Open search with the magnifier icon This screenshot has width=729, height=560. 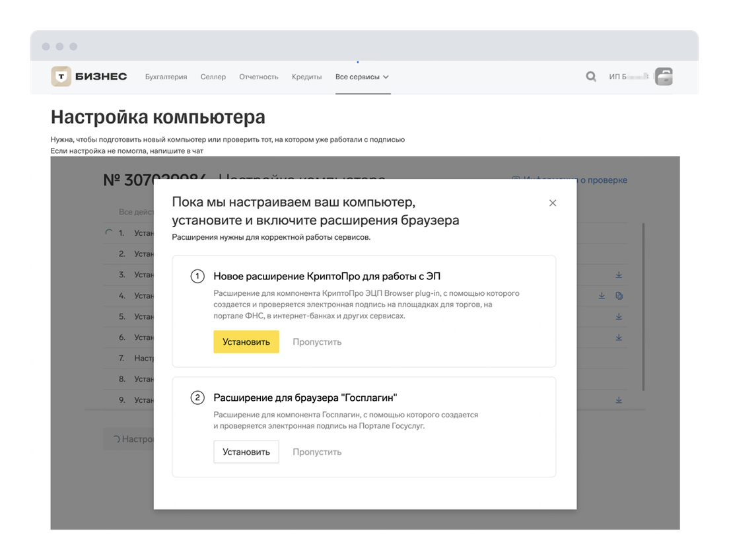click(591, 77)
